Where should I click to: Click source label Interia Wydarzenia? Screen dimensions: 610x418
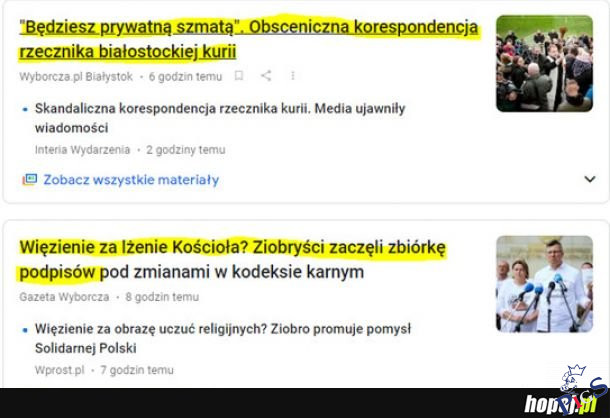click(x=82, y=150)
